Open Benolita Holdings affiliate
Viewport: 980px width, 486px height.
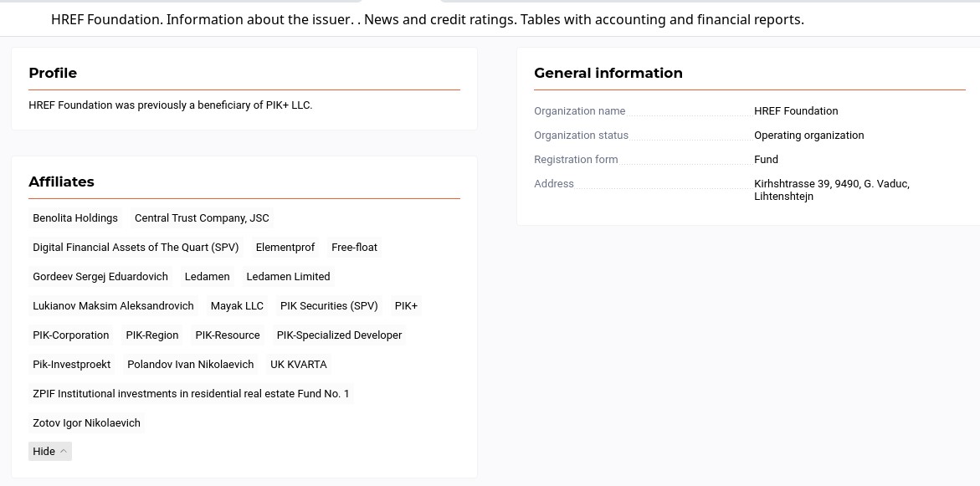pyautogui.click(x=75, y=218)
